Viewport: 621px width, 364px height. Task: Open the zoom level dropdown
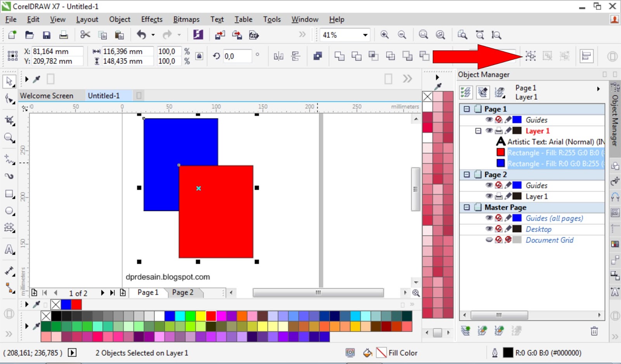coord(365,35)
